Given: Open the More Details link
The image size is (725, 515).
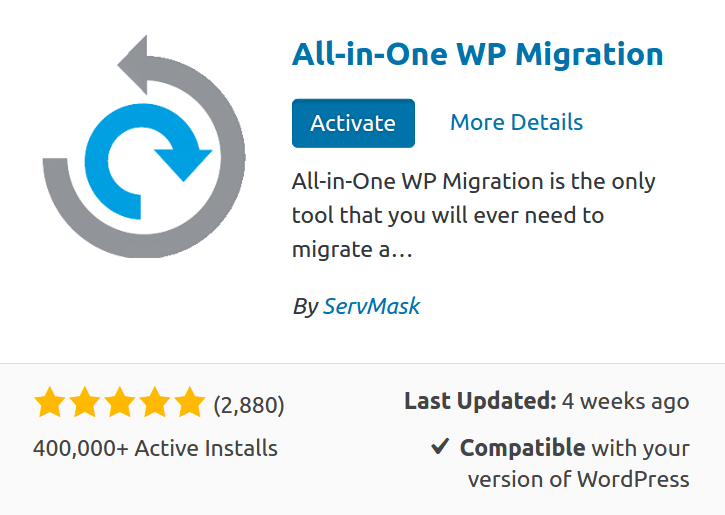Looking at the screenshot, I should [516, 123].
